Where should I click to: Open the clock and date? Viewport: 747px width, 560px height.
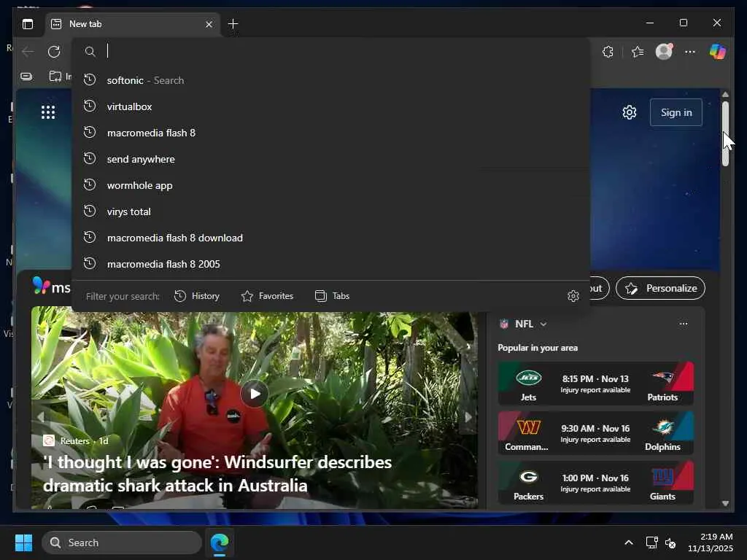[x=711, y=542]
